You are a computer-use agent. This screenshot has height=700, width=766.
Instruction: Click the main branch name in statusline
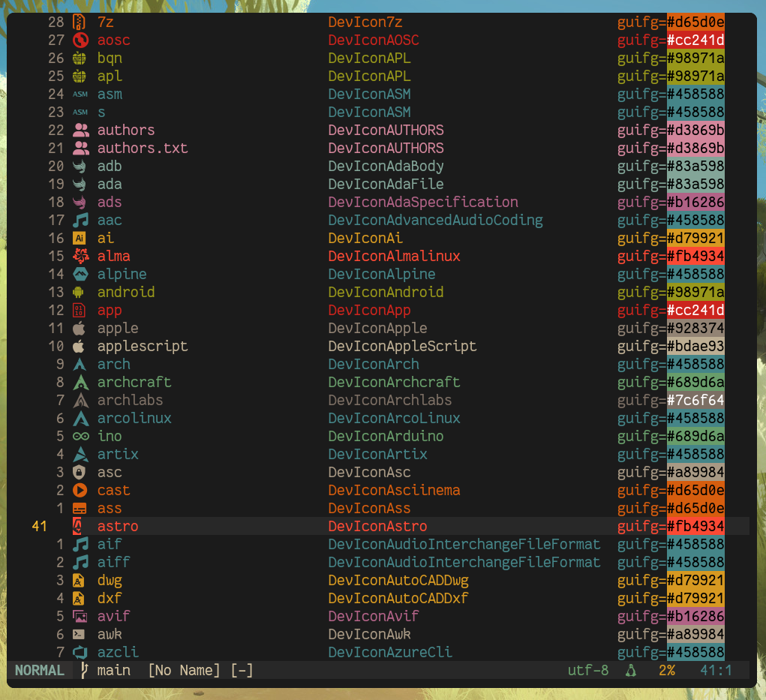(113, 670)
